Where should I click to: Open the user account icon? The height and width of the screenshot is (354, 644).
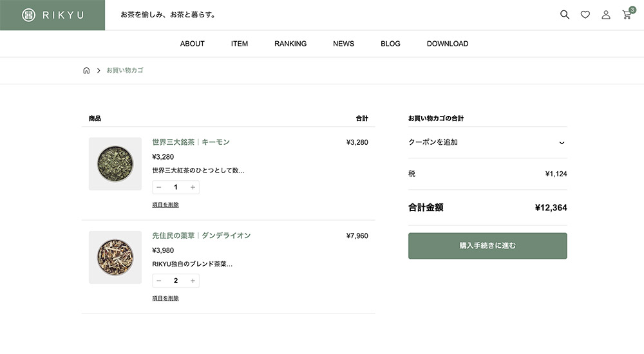[x=605, y=15]
